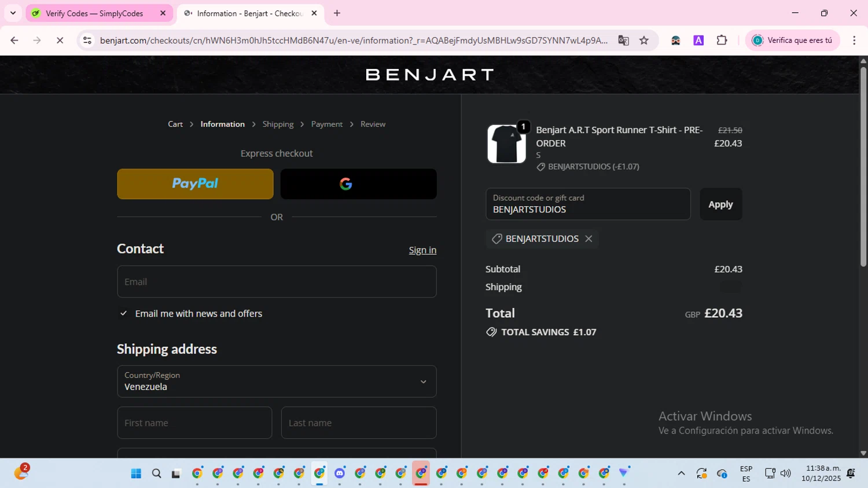Image resolution: width=868 pixels, height=488 pixels.
Task: Click the Subtotal label
Action: click(x=503, y=269)
